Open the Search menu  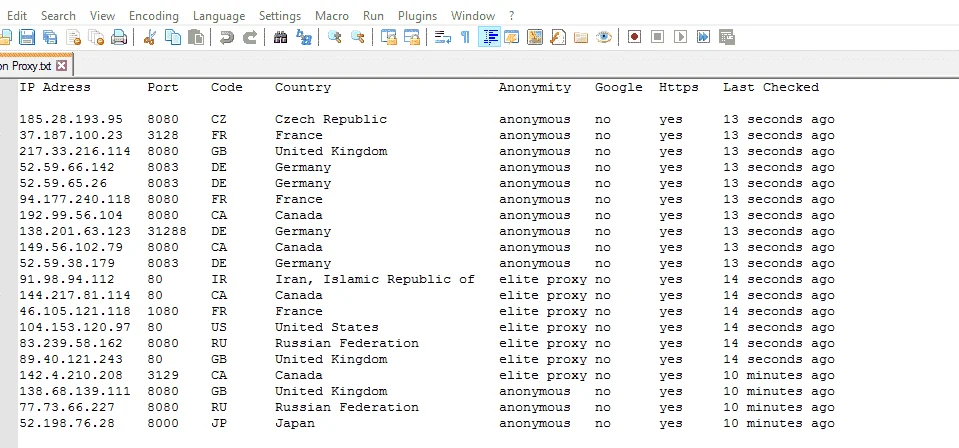pos(59,16)
